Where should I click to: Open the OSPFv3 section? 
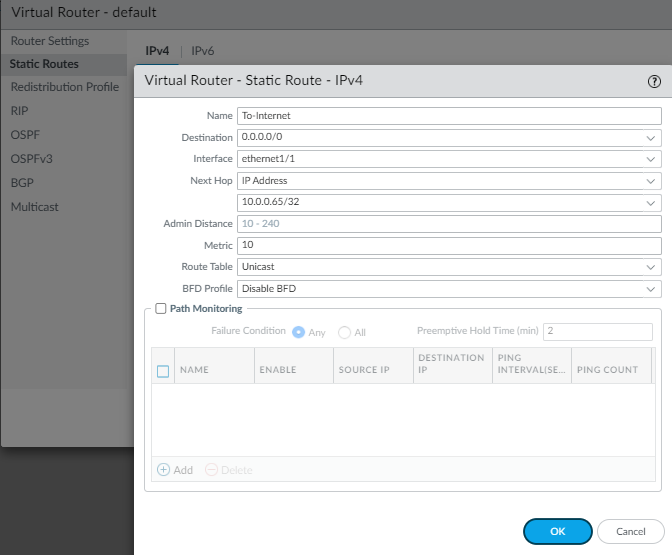click(31, 159)
